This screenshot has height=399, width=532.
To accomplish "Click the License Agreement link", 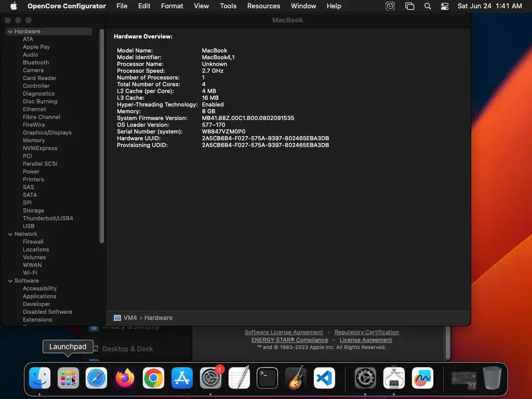I will [x=366, y=340].
